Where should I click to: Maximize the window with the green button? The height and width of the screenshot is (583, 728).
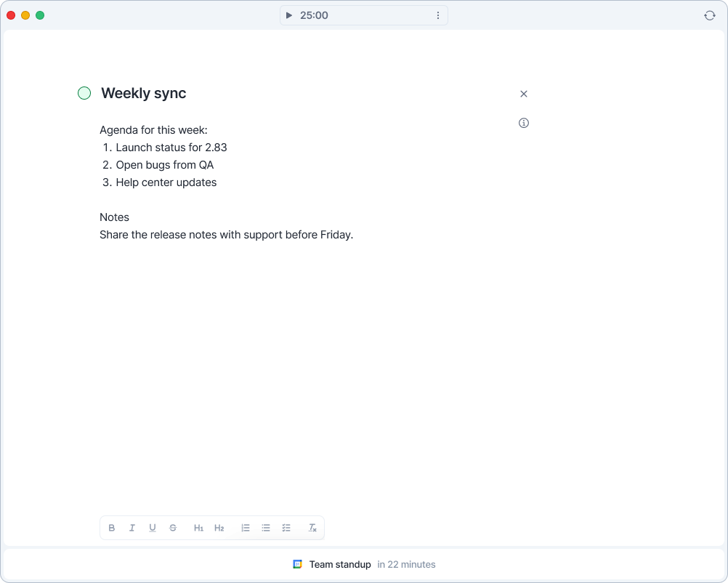[40, 15]
